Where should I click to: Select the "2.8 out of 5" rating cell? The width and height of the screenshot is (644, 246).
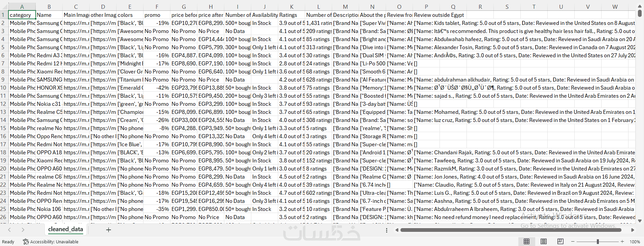pos(291,63)
